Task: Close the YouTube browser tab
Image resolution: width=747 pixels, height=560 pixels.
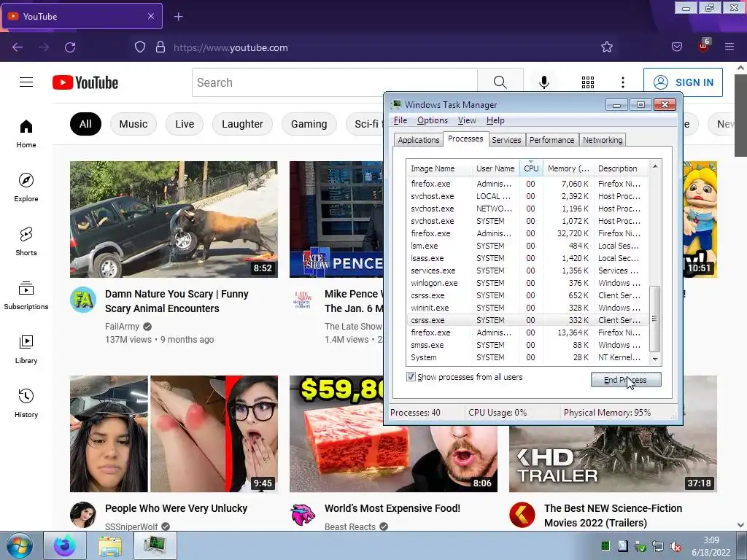Action: pos(151,16)
